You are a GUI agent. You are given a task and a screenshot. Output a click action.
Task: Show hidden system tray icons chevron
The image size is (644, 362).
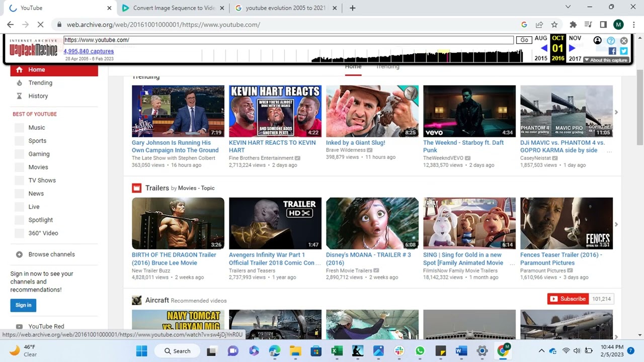pyautogui.click(x=541, y=351)
